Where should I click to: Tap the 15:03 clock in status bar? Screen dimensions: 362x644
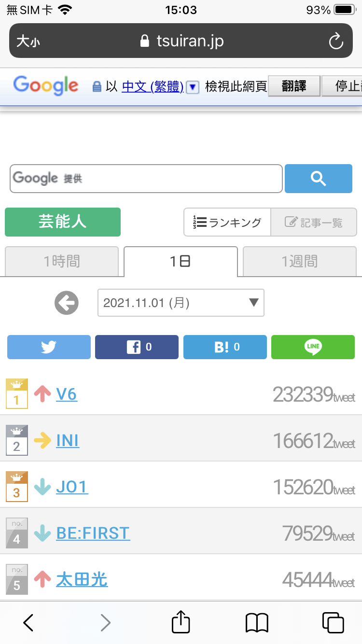click(x=181, y=10)
